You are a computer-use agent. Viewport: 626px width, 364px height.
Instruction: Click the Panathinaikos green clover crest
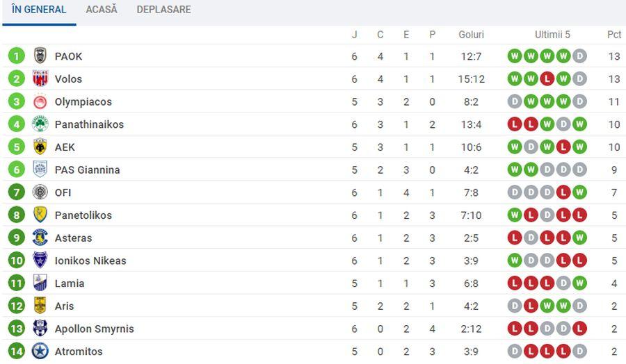(x=40, y=124)
